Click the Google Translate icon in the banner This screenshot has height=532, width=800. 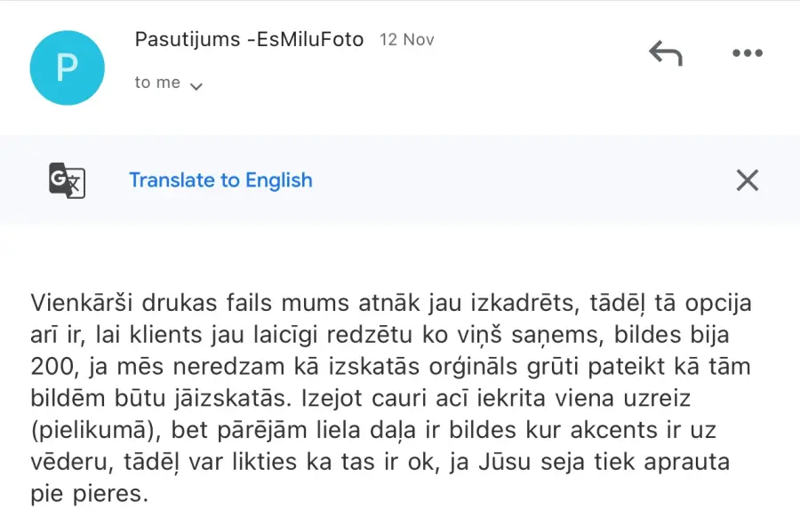67,180
